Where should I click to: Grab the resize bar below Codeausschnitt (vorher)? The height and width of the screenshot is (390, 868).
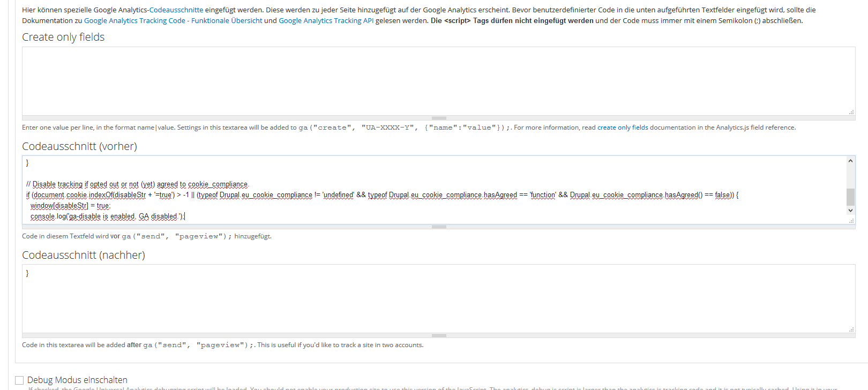(439, 227)
